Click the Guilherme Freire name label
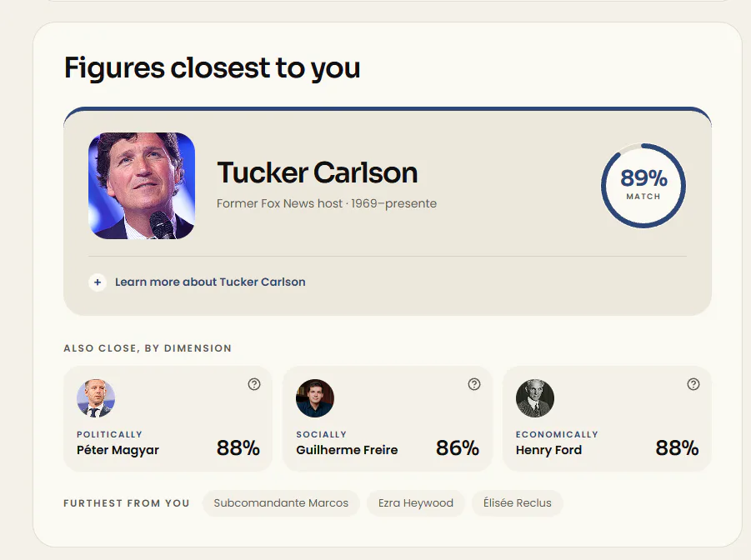 347,450
